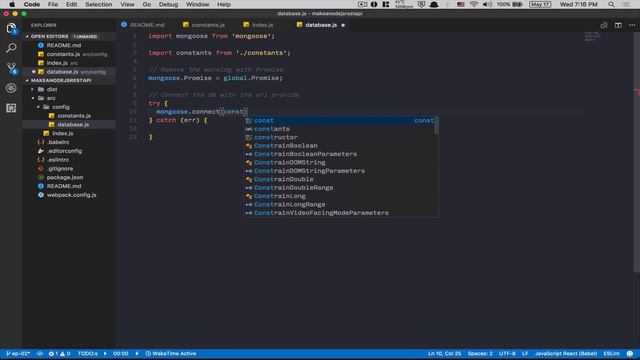
Task: Click errors and warnings count in status bar
Action: 59,353
